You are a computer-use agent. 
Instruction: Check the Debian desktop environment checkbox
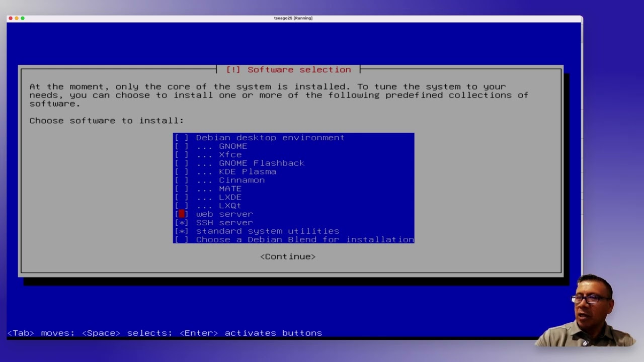(182, 138)
